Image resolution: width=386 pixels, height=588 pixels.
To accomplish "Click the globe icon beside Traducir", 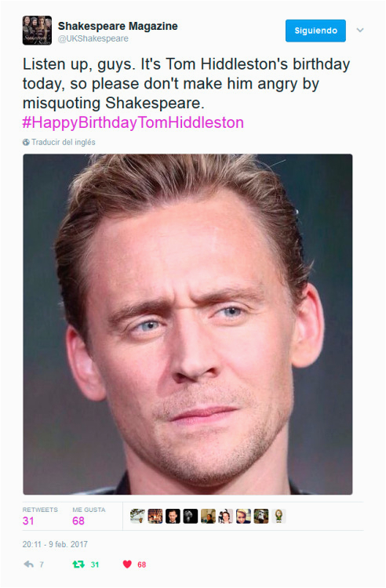I will coord(26,142).
